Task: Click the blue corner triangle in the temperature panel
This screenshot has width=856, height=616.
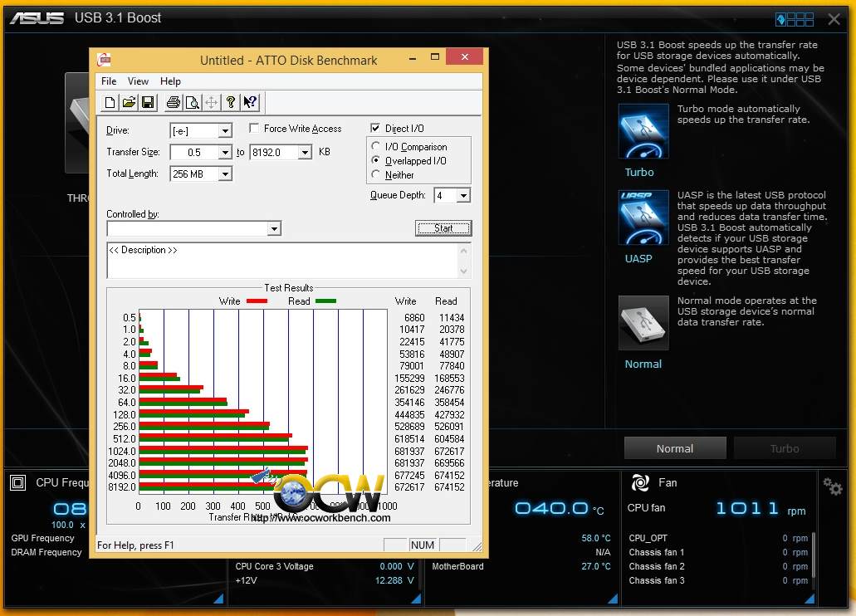Action: point(613,599)
